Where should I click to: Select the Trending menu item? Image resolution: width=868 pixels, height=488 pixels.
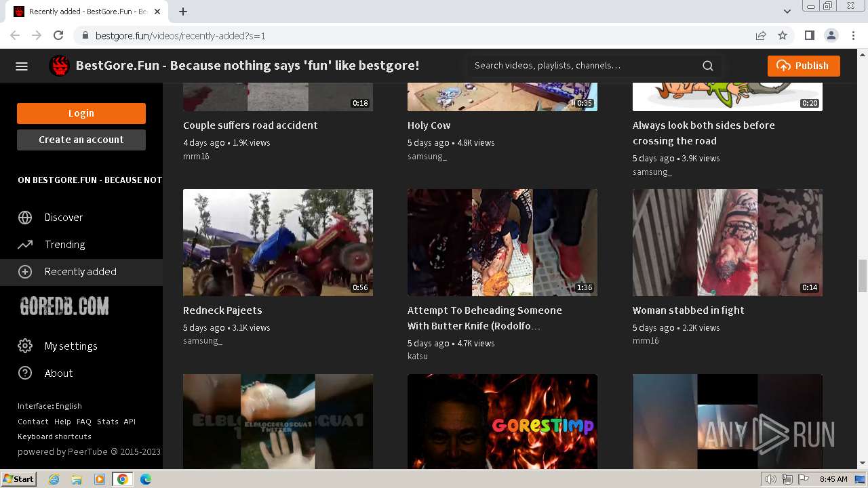(x=81, y=245)
